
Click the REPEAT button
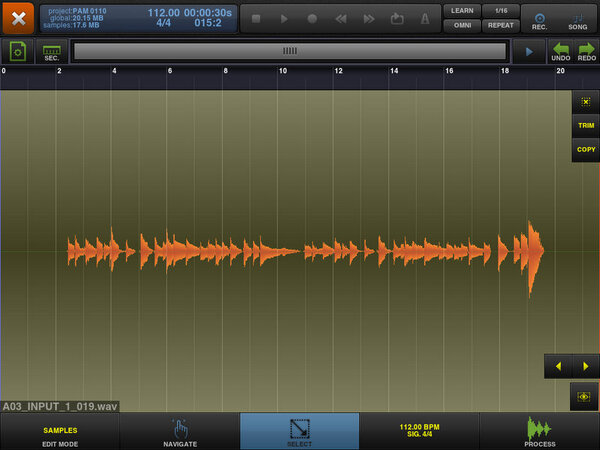point(501,26)
